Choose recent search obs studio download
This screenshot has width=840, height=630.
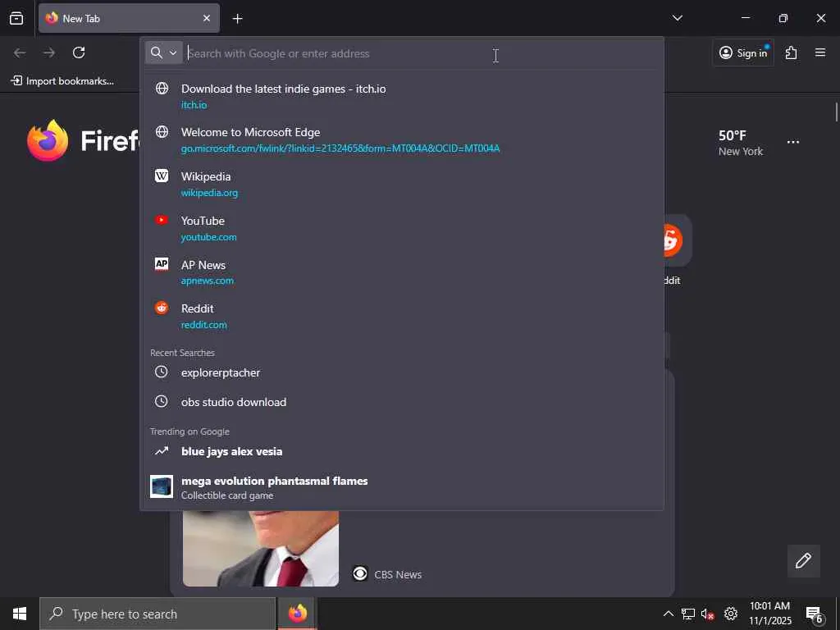(x=402, y=402)
